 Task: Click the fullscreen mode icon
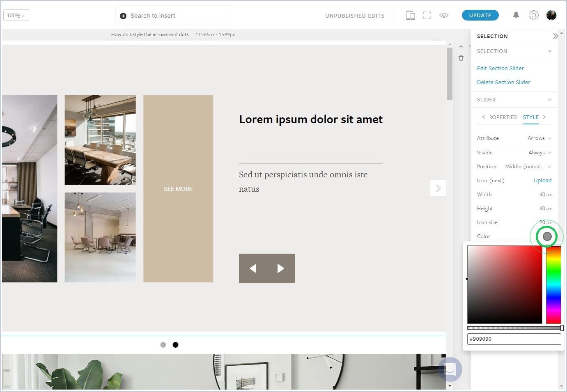pyautogui.click(x=427, y=16)
